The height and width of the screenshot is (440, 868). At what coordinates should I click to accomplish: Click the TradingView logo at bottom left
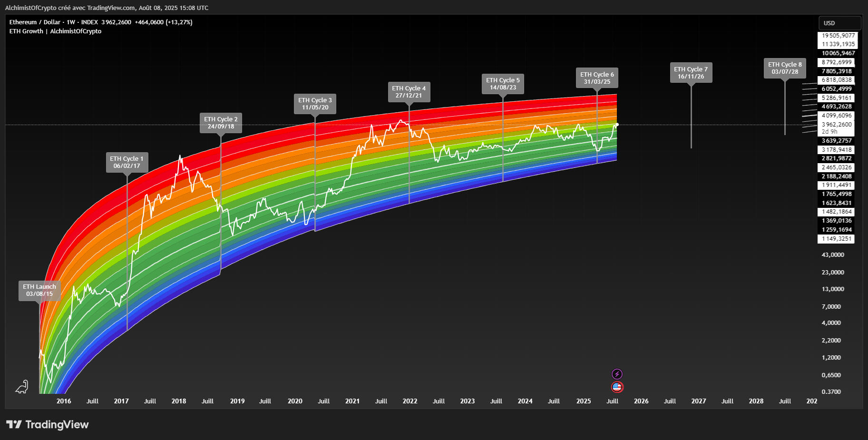coord(48,424)
